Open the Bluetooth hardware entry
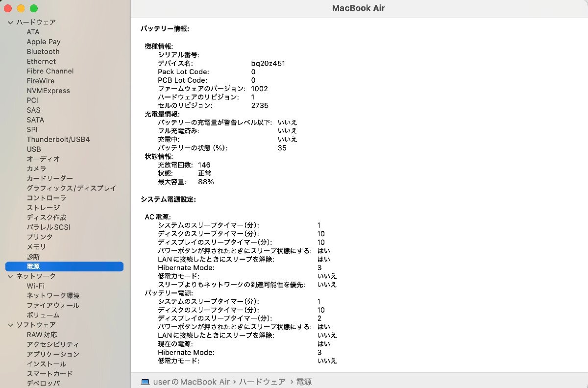The height and width of the screenshot is (388, 588). [x=43, y=51]
